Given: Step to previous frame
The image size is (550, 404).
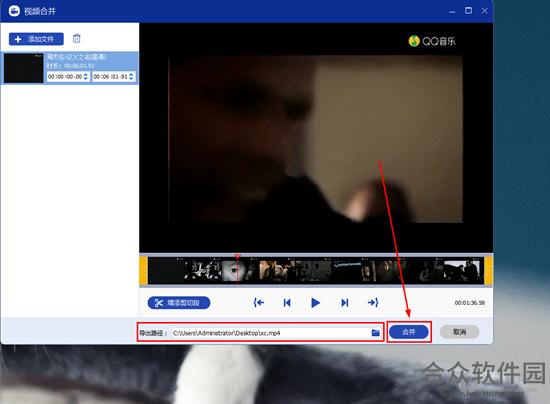Looking at the screenshot, I should click(287, 303).
